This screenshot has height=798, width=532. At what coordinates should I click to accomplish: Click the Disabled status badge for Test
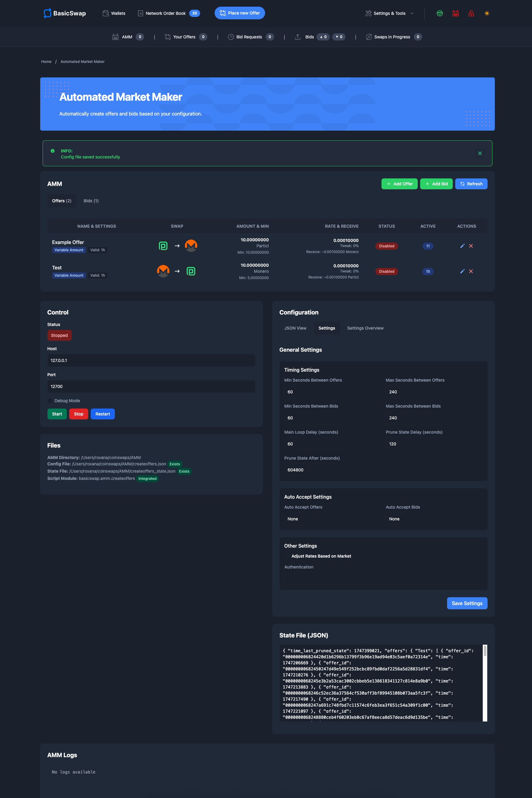tap(386, 272)
